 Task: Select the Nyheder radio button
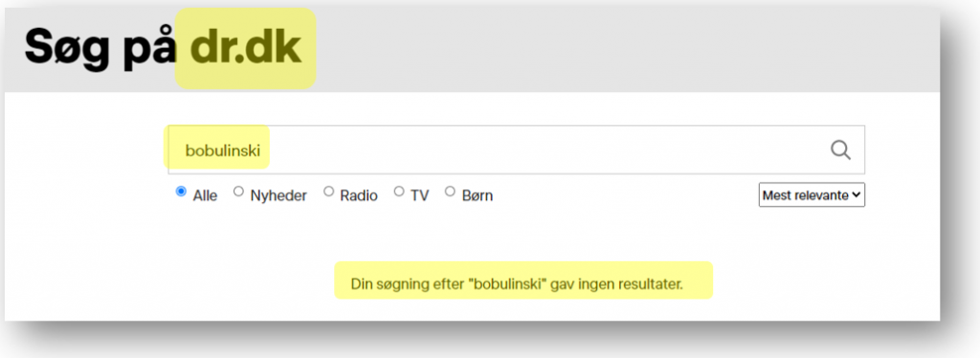coord(238,191)
